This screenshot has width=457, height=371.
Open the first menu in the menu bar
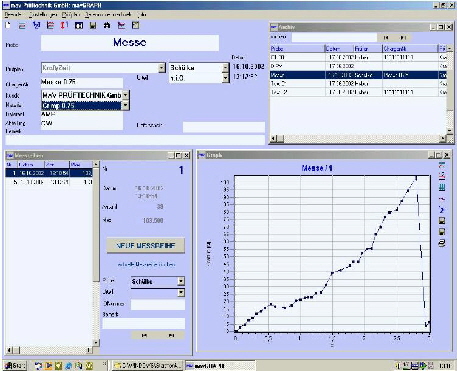click(x=13, y=15)
